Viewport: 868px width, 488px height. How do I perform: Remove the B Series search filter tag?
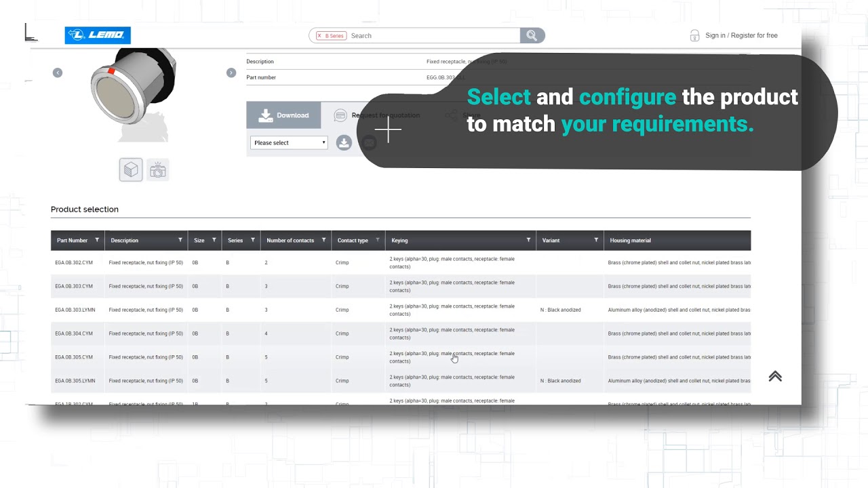pyautogui.click(x=319, y=36)
